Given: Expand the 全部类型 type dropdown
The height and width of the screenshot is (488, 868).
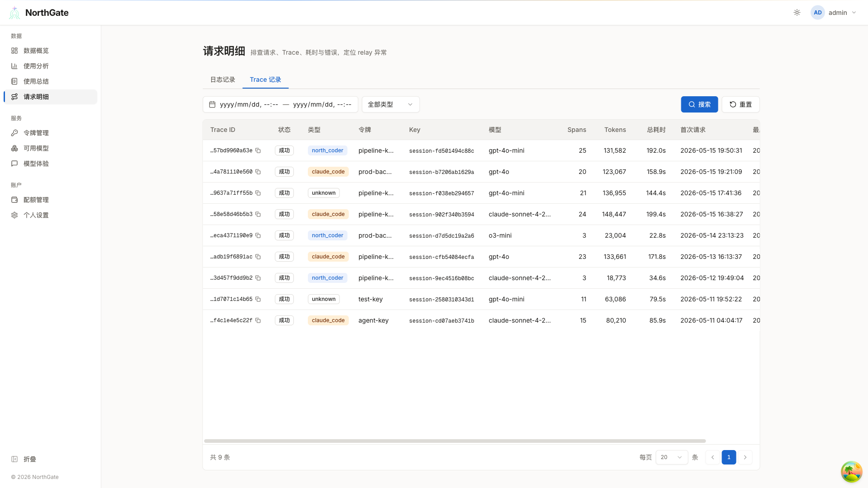Looking at the screenshot, I should [391, 104].
